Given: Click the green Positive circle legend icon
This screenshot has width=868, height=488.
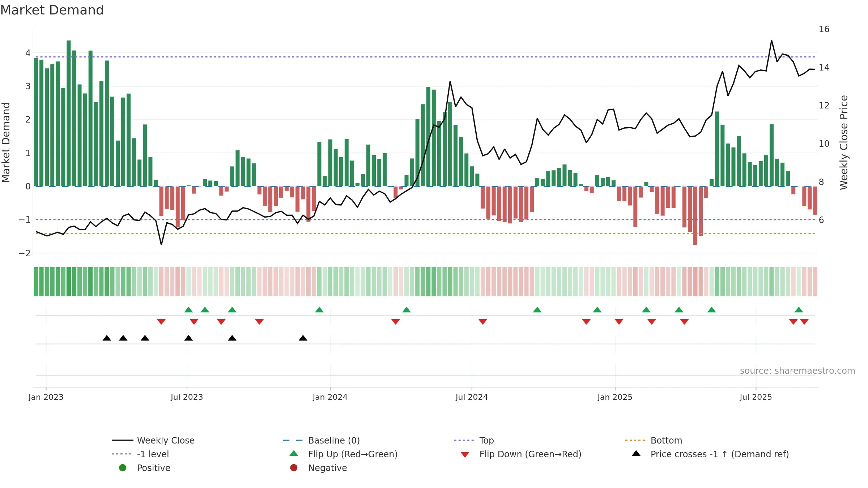Looking at the screenshot, I should pos(123,468).
